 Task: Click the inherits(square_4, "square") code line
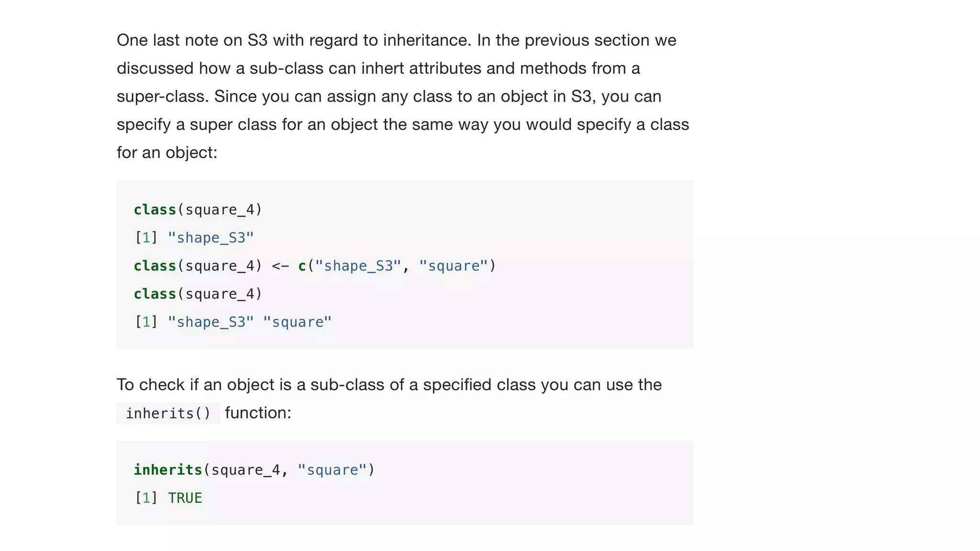click(x=254, y=470)
